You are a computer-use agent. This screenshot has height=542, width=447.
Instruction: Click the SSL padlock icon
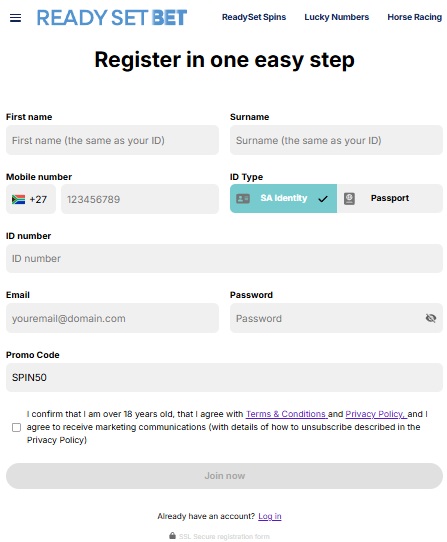click(x=173, y=535)
